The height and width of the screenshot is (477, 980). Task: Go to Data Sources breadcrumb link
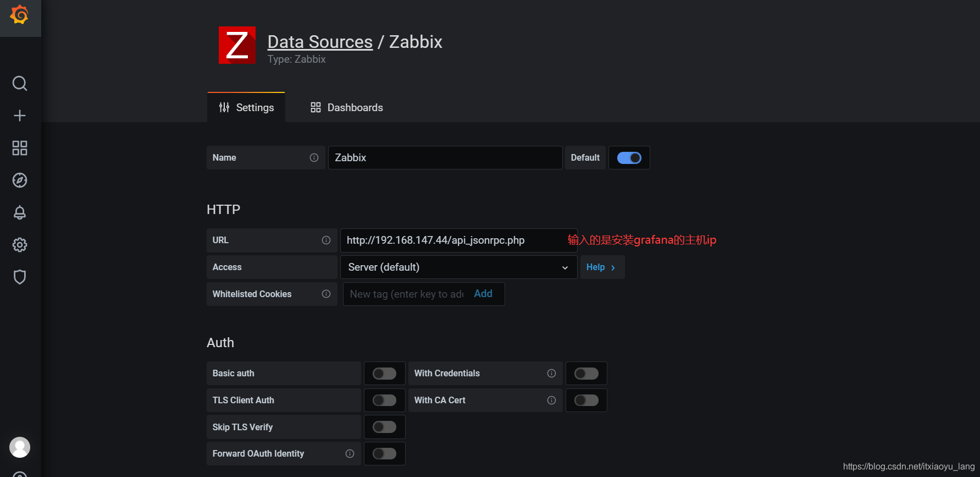click(x=320, y=42)
